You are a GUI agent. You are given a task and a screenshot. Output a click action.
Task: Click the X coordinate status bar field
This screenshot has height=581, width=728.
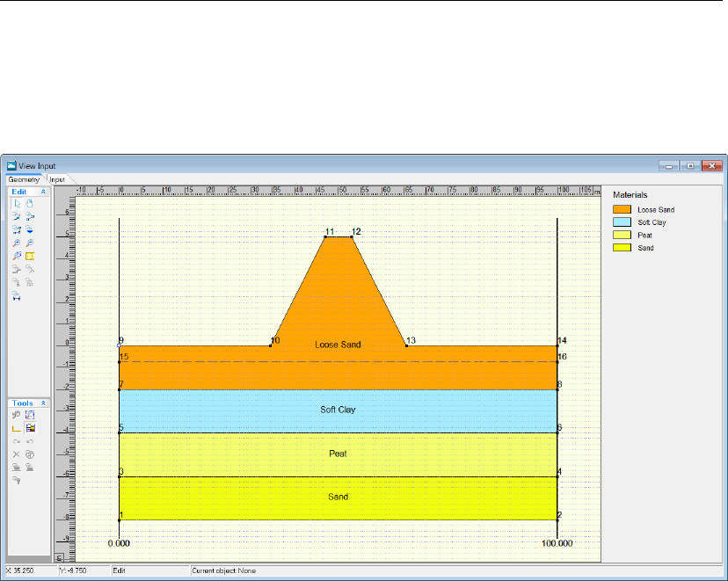[x=31, y=570]
